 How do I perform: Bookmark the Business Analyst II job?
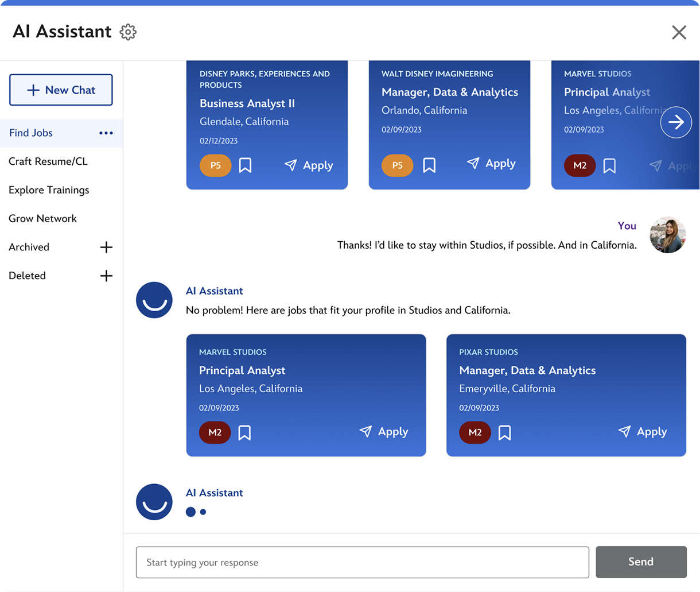point(245,166)
